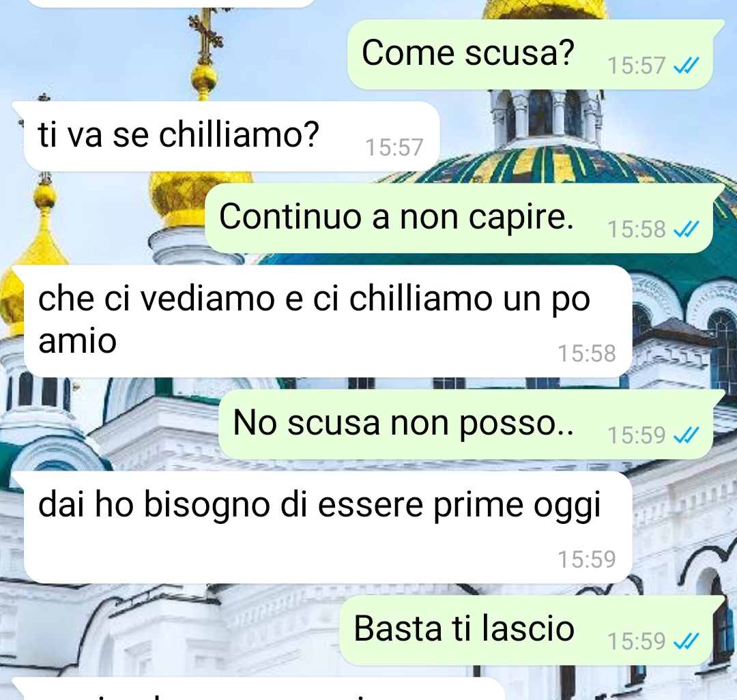Click blue double ticks on 'Continuo a non capire.'
The image size is (737, 700).
pos(687,230)
